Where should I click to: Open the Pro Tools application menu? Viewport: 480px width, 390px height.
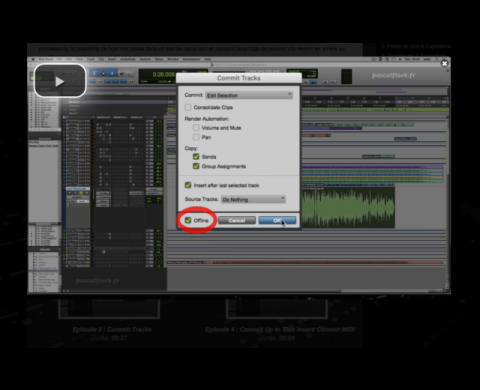(x=46, y=59)
